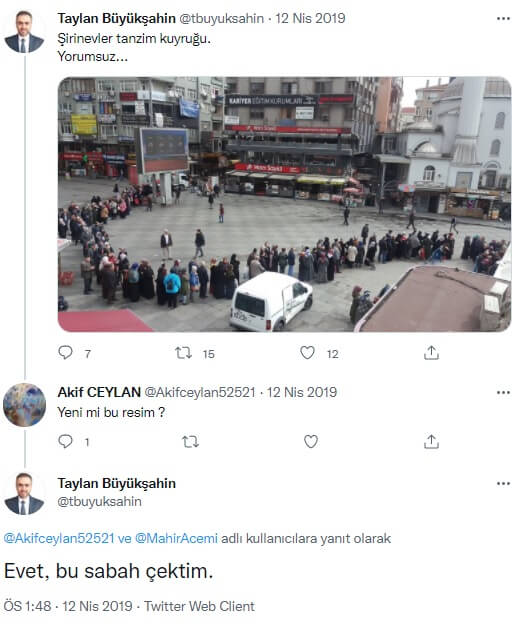Open more options menu for the first tweet

tap(503, 18)
